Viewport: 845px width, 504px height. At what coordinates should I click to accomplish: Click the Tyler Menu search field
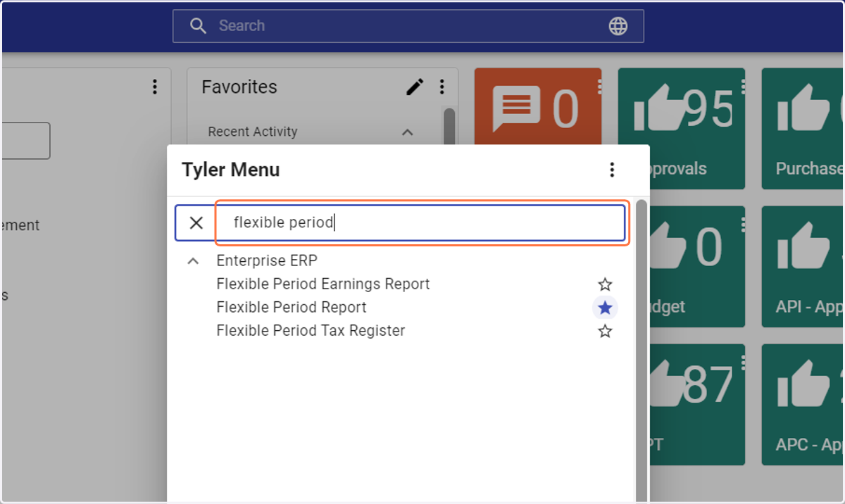pyautogui.click(x=421, y=223)
